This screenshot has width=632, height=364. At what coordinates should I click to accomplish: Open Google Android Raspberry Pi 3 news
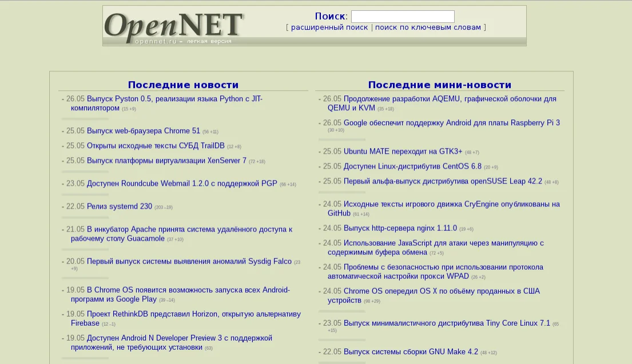coord(451,123)
